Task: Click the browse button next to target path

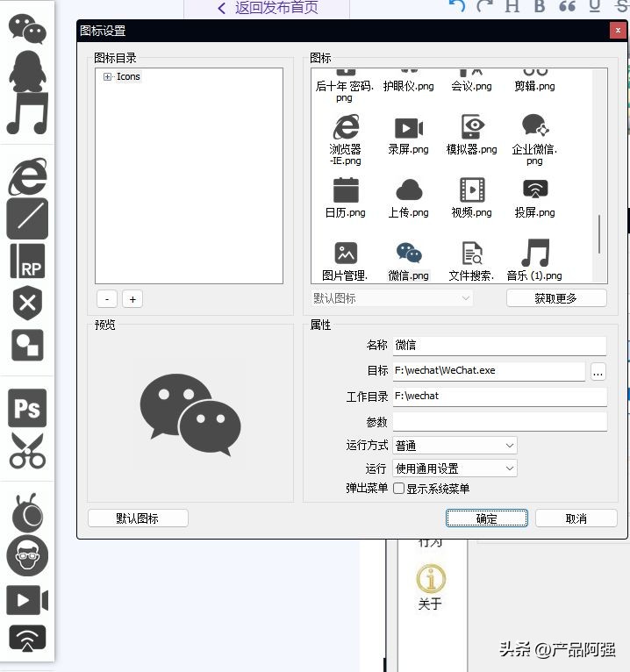Action: pyautogui.click(x=598, y=372)
